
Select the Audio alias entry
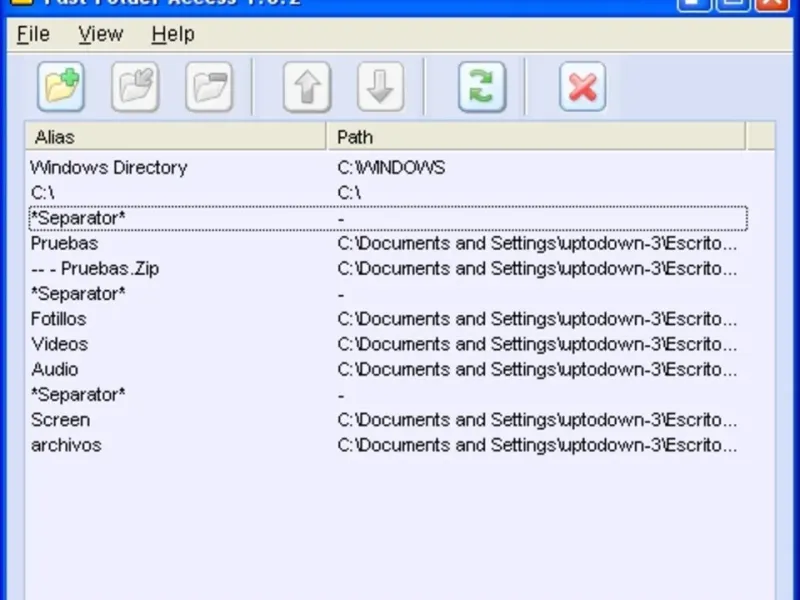tap(55, 369)
